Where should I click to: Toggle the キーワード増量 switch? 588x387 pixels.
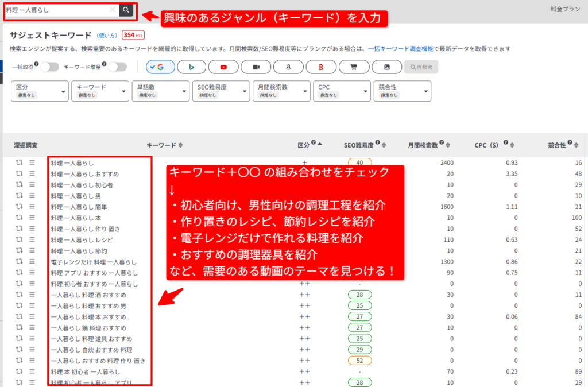point(117,67)
